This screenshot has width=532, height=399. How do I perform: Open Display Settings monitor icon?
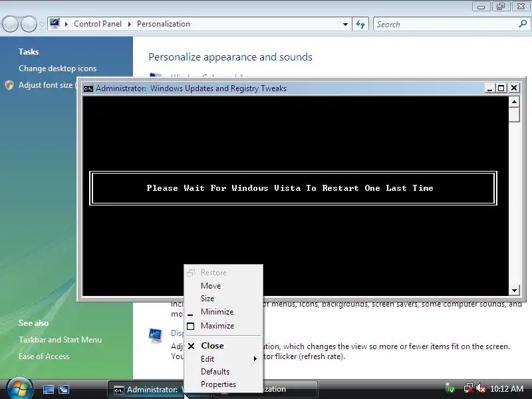tap(156, 336)
